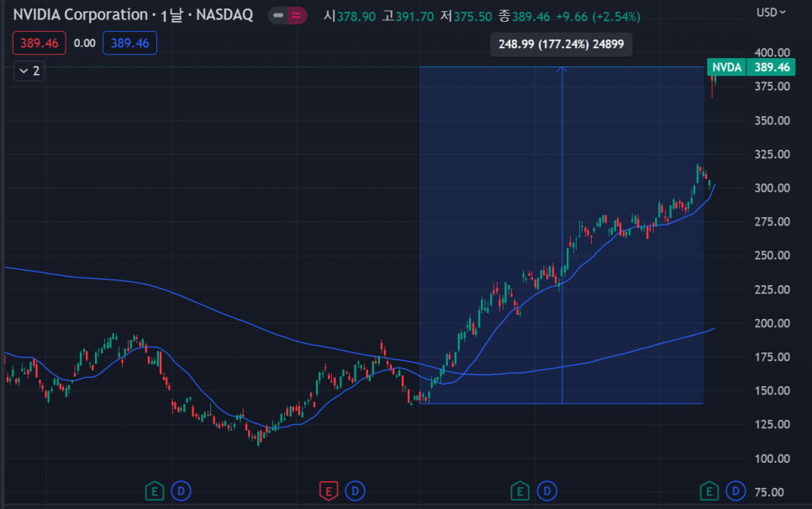Click the 248.99 (177.24%) measurement label
812x509 pixels.
(561, 44)
